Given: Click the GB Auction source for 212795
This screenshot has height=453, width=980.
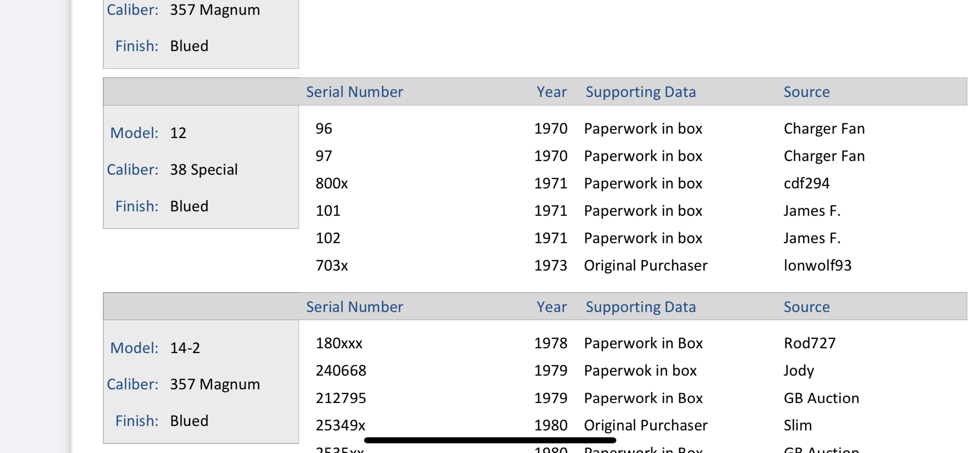Looking at the screenshot, I should point(821,398).
